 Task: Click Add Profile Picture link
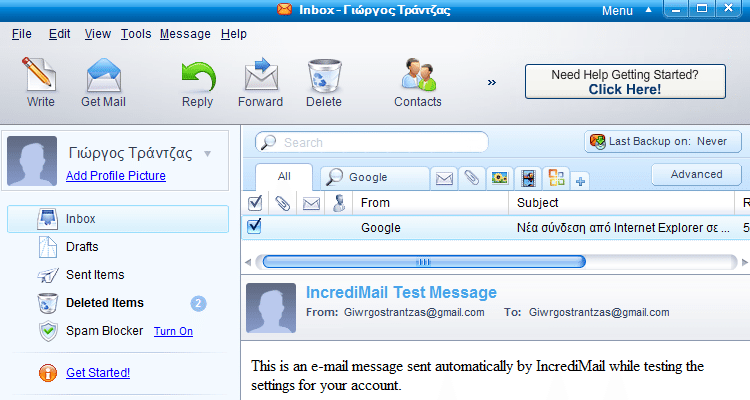point(116,176)
